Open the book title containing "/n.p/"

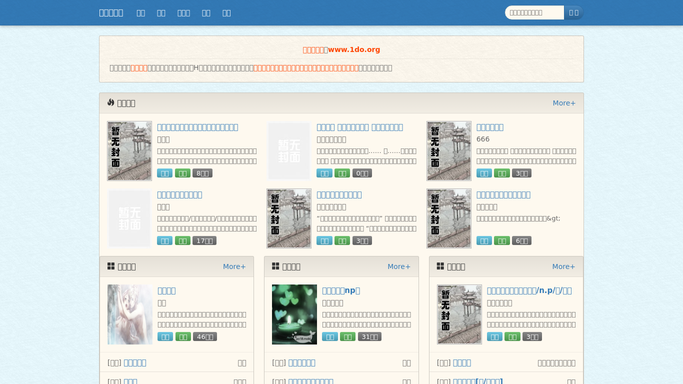(x=529, y=291)
